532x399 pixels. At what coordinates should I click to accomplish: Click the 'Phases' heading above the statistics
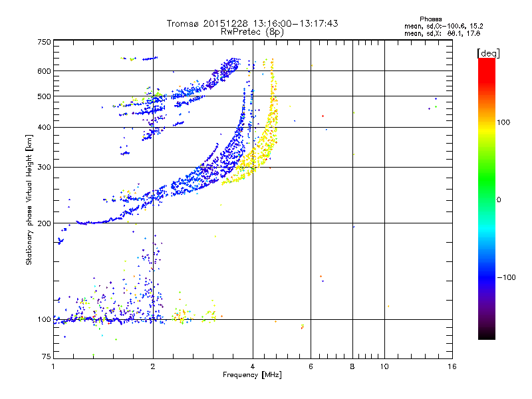[x=430, y=19]
